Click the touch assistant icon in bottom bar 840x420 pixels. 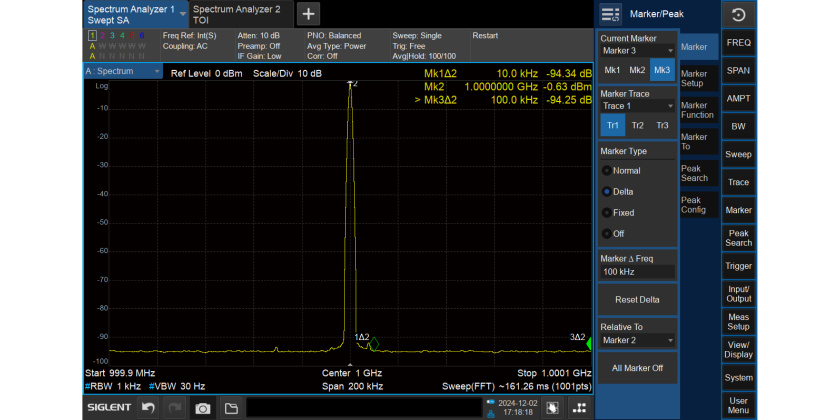pos(551,408)
